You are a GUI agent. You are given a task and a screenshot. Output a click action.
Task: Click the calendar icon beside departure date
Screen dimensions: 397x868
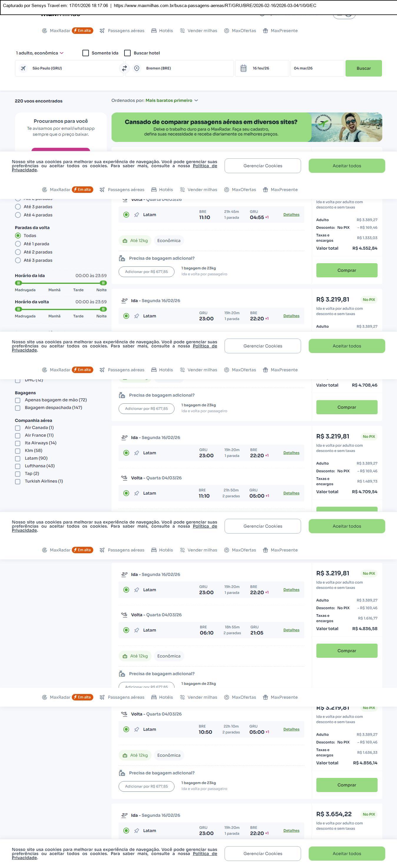point(243,68)
